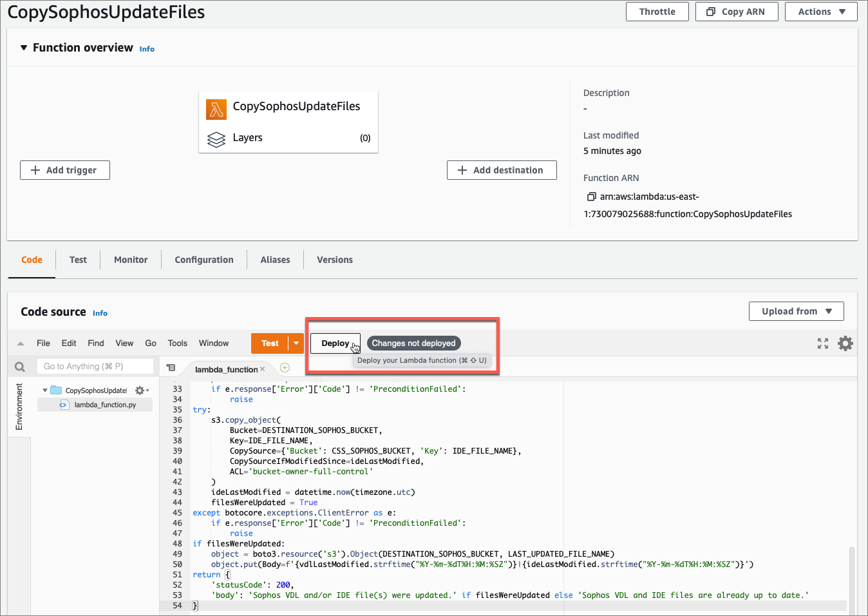Open the Window menu in the editor
Image resolution: width=868 pixels, height=616 pixels.
(x=214, y=343)
